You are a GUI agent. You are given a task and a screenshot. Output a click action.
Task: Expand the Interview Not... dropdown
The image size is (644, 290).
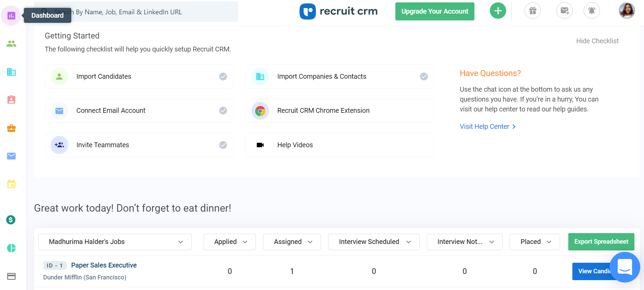coord(465,242)
